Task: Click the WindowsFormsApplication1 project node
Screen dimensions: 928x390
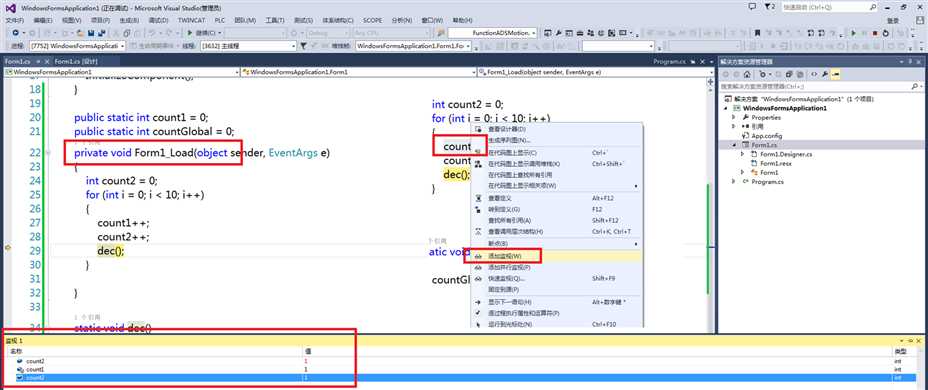Action: pyautogui.click(x=784, y=108)
